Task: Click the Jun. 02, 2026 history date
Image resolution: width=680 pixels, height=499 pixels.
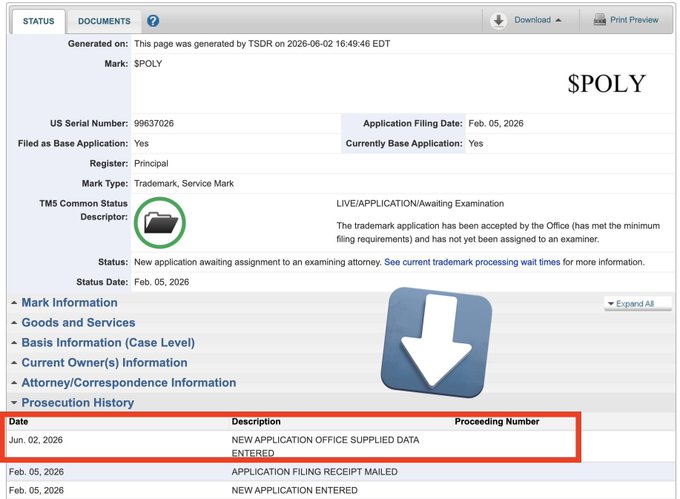Action: (36, 440)
